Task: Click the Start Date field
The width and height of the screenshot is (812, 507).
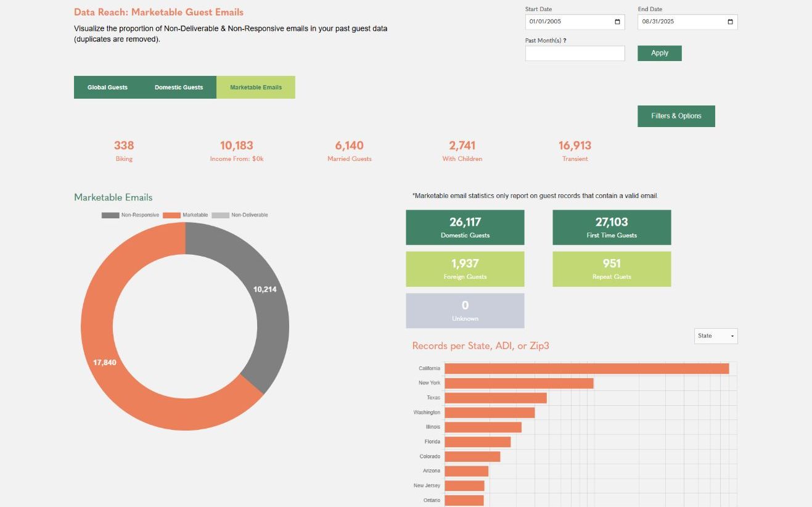Action: pos(575,22)
